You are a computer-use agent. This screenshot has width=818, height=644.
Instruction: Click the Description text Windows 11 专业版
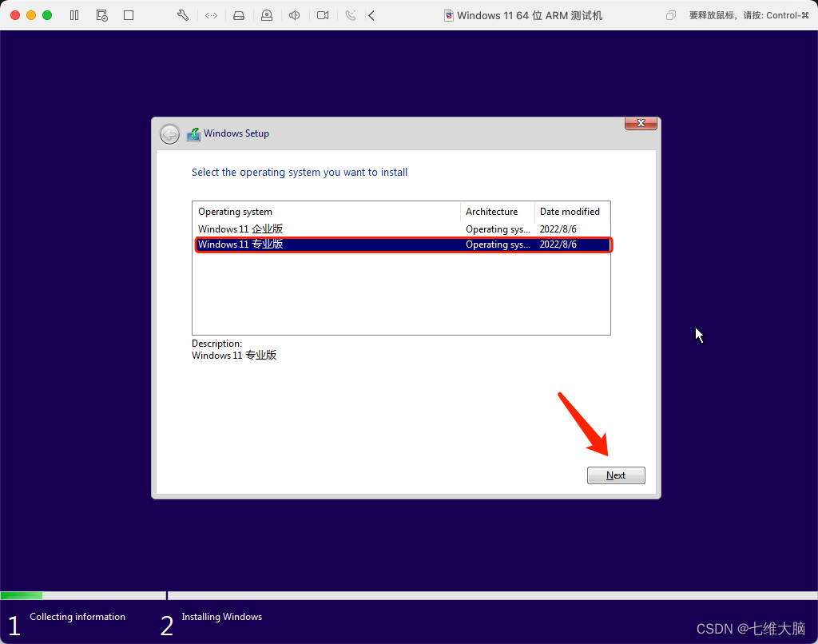tap(234, 356)
